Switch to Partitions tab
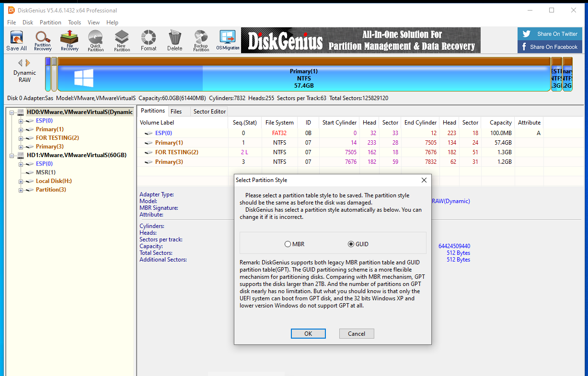 click(x=152, y=111)
